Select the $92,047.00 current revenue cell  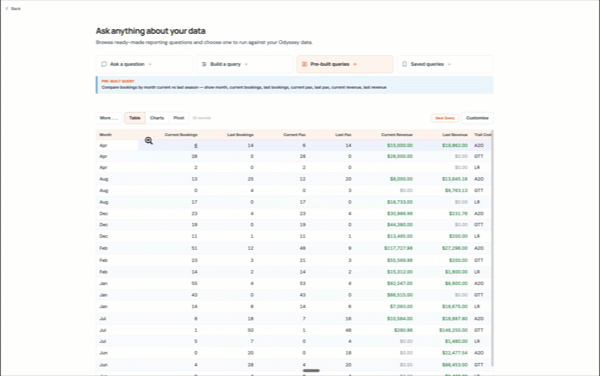point(399,283)
